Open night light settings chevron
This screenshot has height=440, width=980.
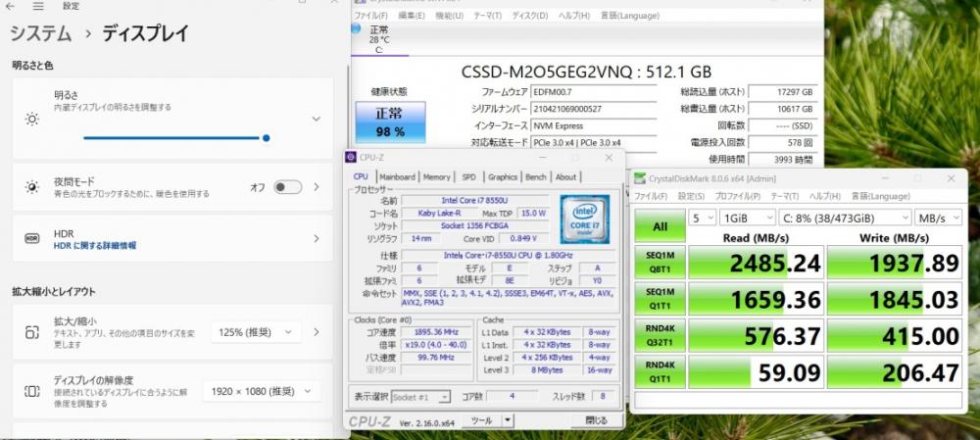[317, 187]
